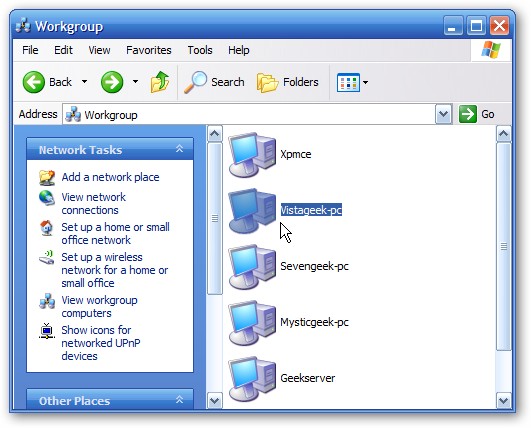Screen dimensions: 531x428
Task: Click the highlighted Vistageek-pc label
Action: (x=311, y=210)
